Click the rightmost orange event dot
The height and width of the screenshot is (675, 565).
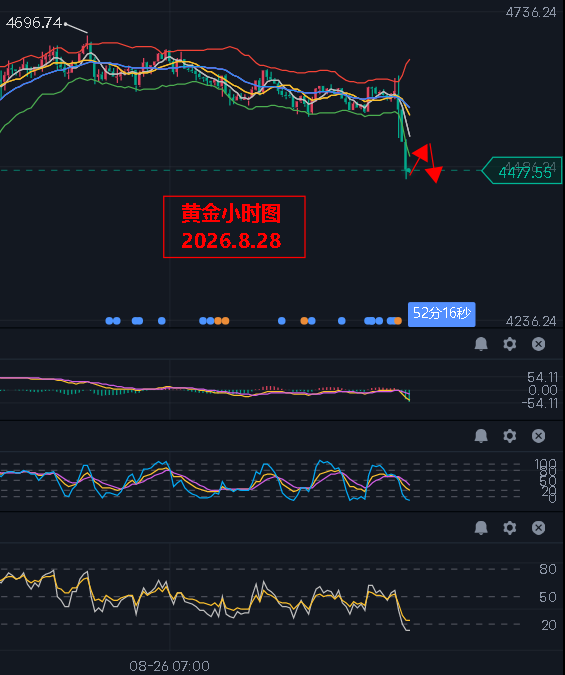coord(398,321)
